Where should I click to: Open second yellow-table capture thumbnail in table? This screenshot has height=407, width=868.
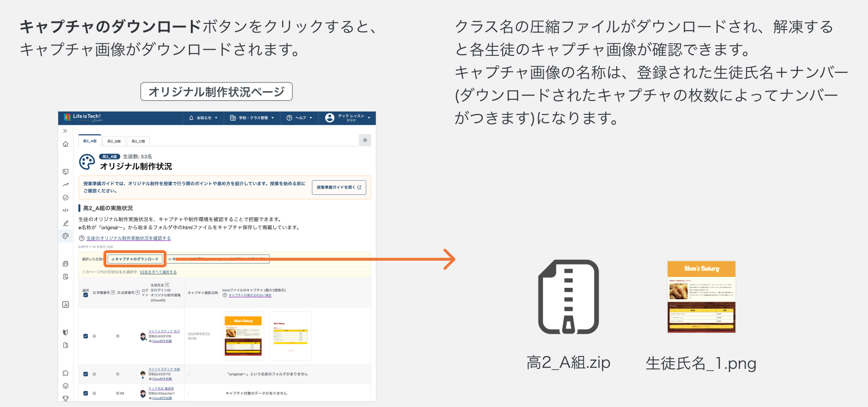290,336
